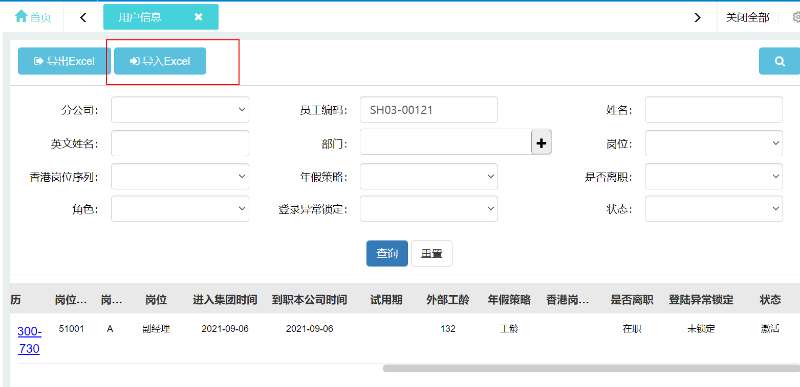Click the 英文姓名 input field
Screen dimensions: 800x387
click(180, 143)
